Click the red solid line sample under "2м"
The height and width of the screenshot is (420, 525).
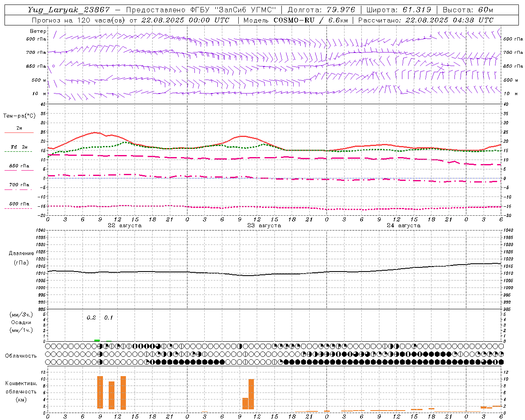pyautogui.click(x=19, y=132)
